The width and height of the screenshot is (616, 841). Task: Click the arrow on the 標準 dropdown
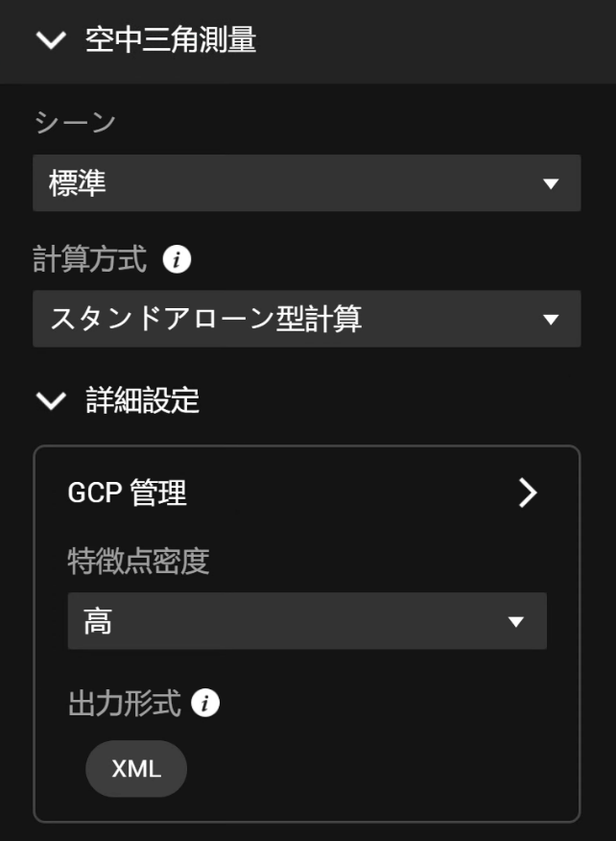point(551,183)
